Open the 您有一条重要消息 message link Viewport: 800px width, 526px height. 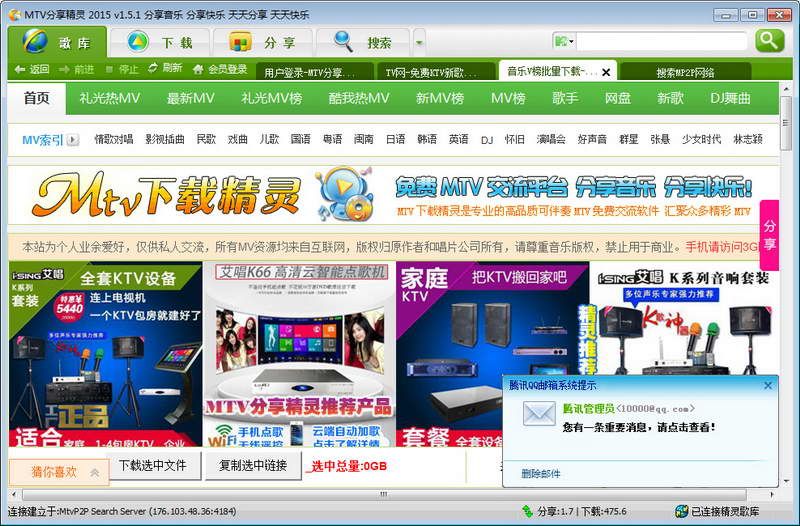tap(639, 427)
